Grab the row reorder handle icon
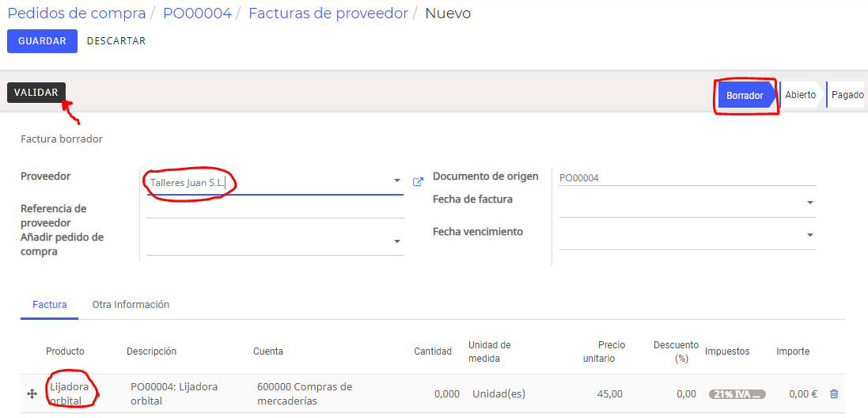The width and height of the screenshot is (868, 418). (32, 393)
